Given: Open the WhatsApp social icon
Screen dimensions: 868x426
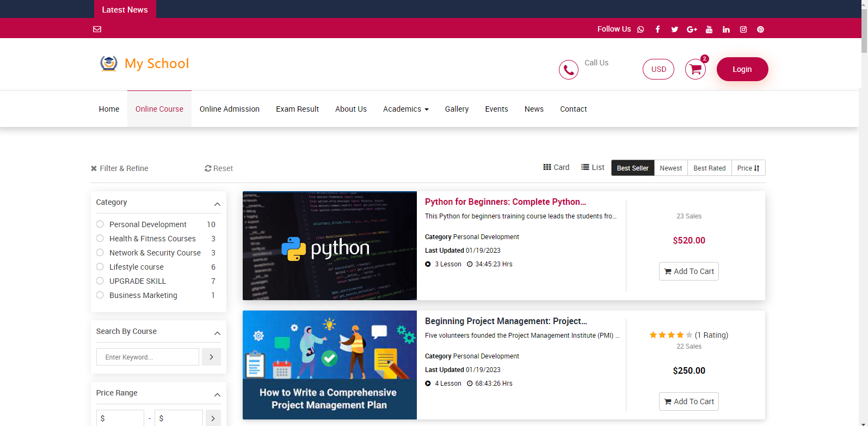Looking at the screenshot, I should [641, 29].
